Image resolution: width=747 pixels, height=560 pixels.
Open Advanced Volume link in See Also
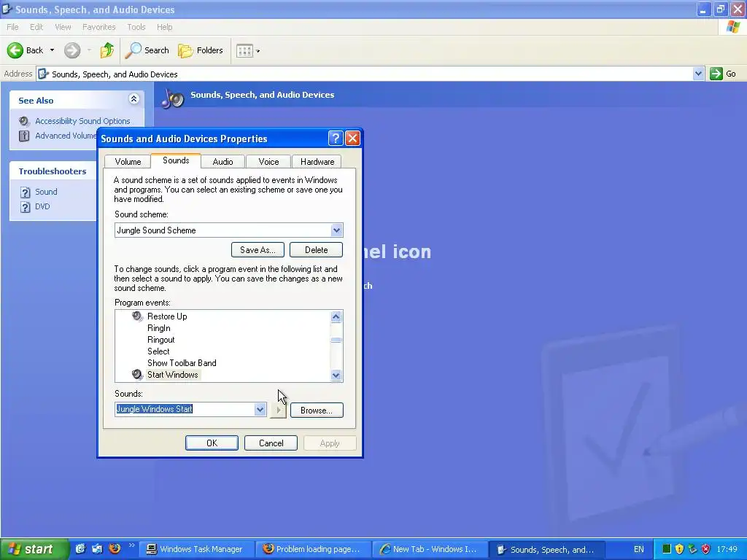[66, 136]
